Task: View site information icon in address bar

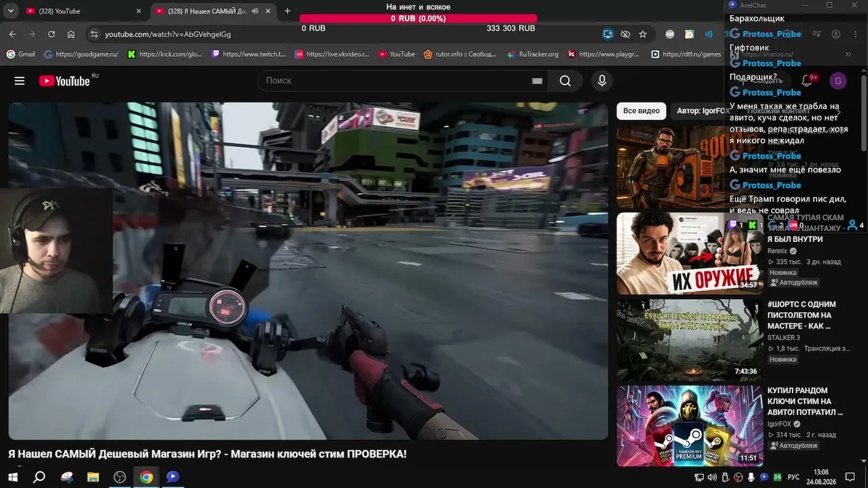Action: tap(94, 34)
